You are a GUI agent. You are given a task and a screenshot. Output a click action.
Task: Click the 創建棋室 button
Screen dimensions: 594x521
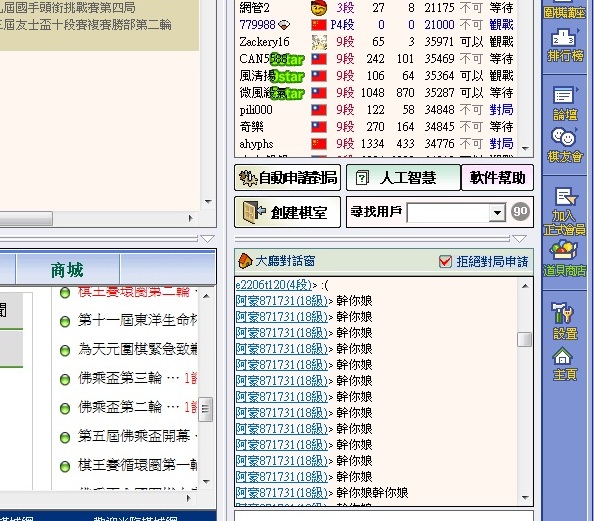288,212
